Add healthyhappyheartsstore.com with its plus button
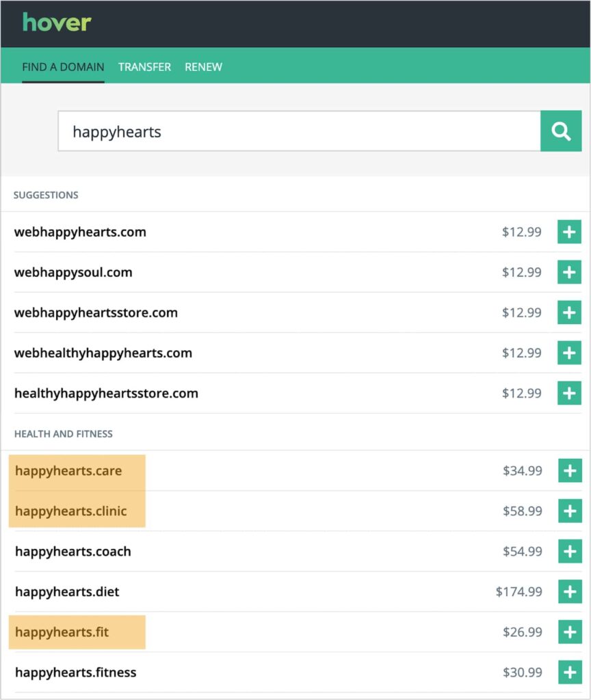This screenshot has height=700, width=591. 569,393
